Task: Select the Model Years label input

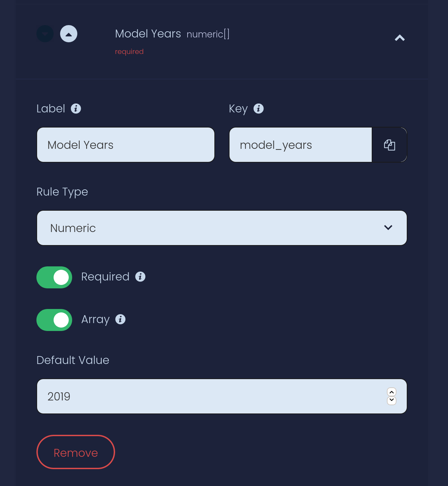Action: pos(125,145)
